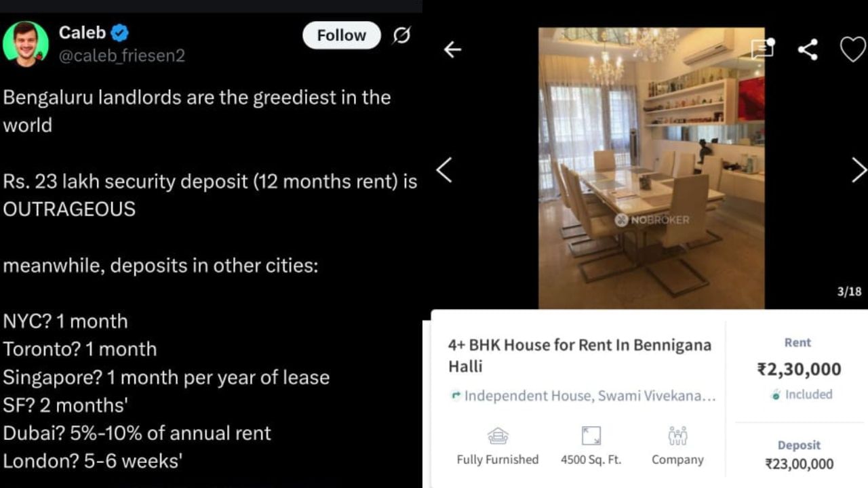Show the next property photo

(859, 170)
